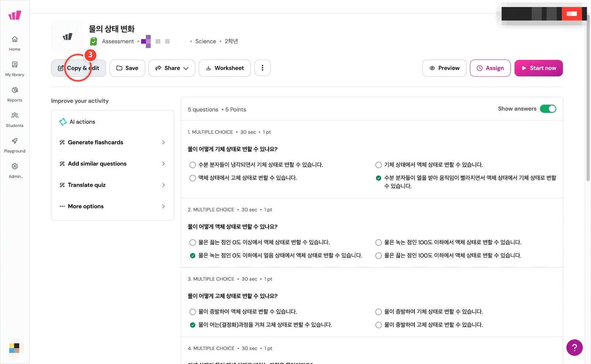Open the Share dropdown

pyautogui.click(x=172, y=68)
